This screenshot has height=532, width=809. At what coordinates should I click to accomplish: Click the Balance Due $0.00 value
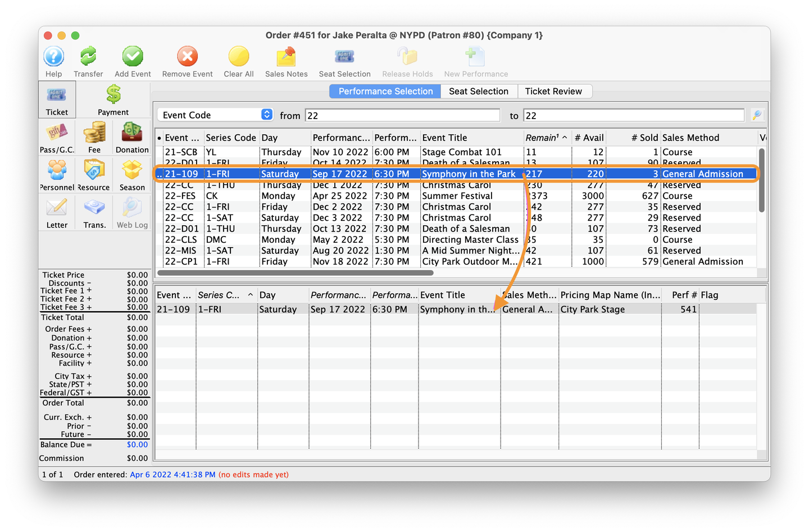pos(137,445)
